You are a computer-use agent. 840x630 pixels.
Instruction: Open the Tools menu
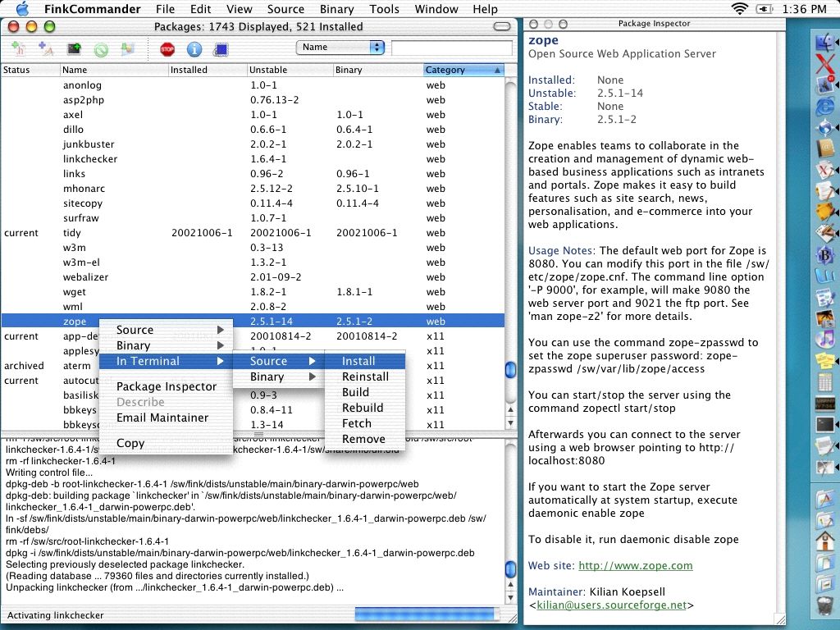pyautogui.click(x=384, y=9)
